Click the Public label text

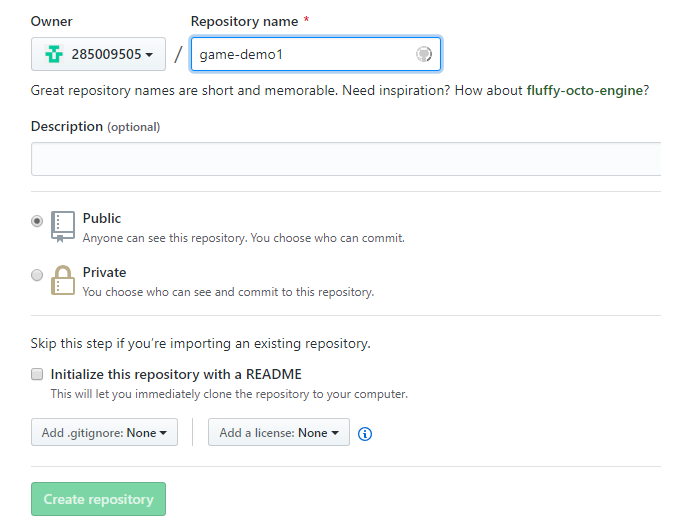[102, 218]
